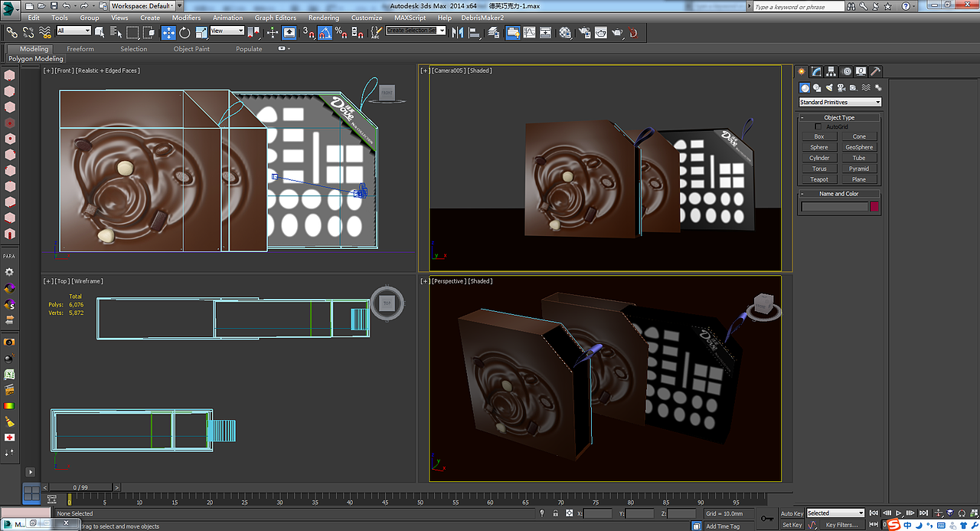Click the object color swatch
980x531 pixels.
click(x=874, y=206)
